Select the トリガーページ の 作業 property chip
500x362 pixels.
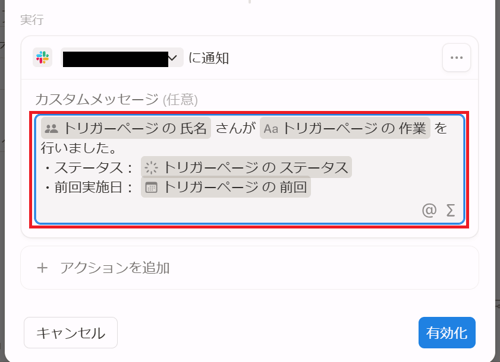(x=345, y=128)
